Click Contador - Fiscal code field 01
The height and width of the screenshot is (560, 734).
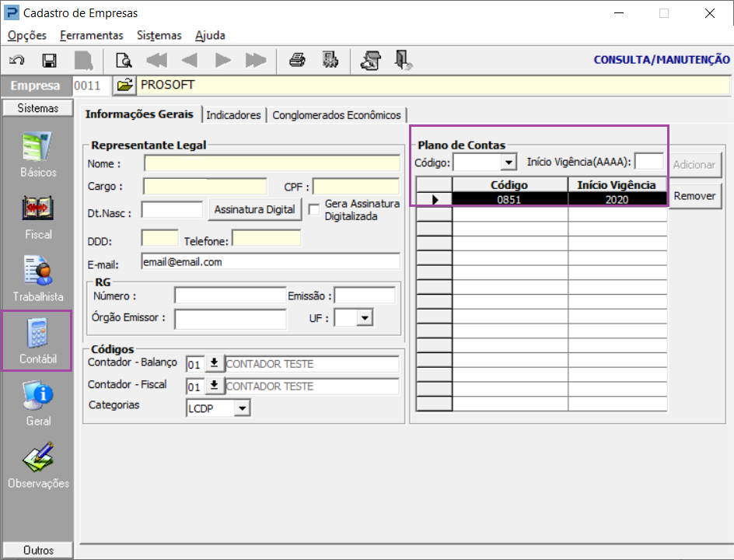click(195, 387)
